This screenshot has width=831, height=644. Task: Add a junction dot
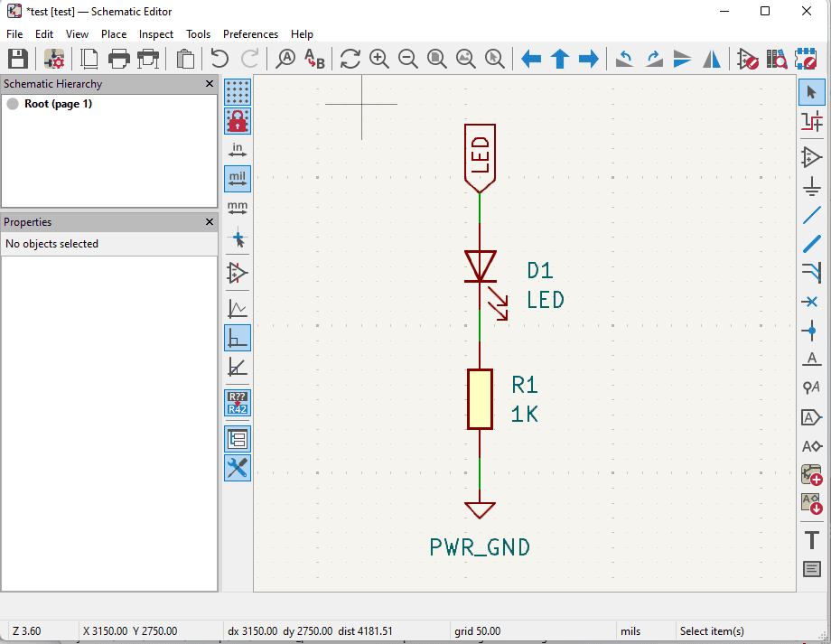812,331
